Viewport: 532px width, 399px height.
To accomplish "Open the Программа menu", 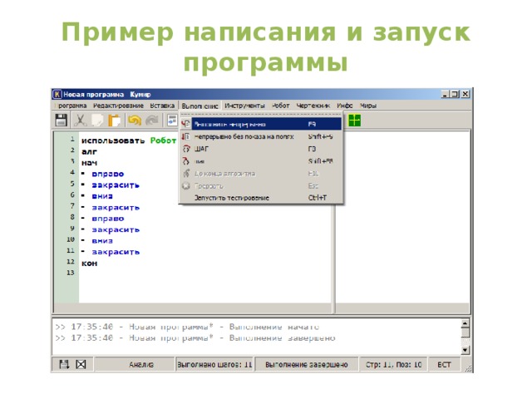I will point(71,106).
